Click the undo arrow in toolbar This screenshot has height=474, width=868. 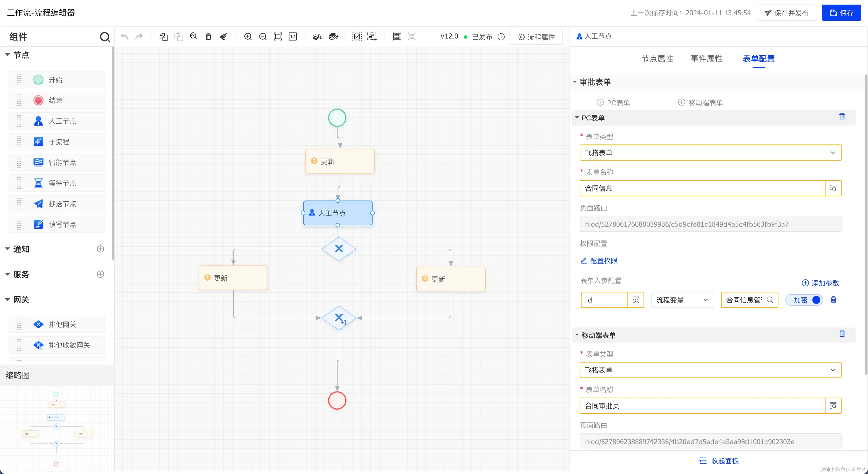(x=124, y=36)
